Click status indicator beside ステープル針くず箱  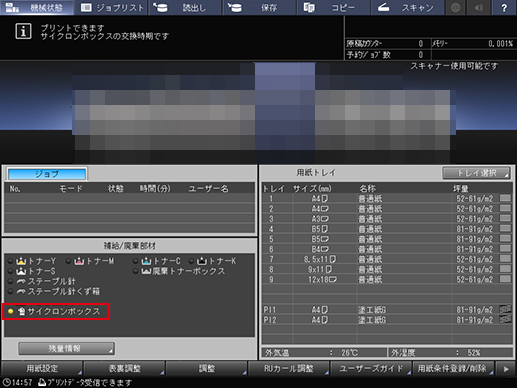coord(11,291)
